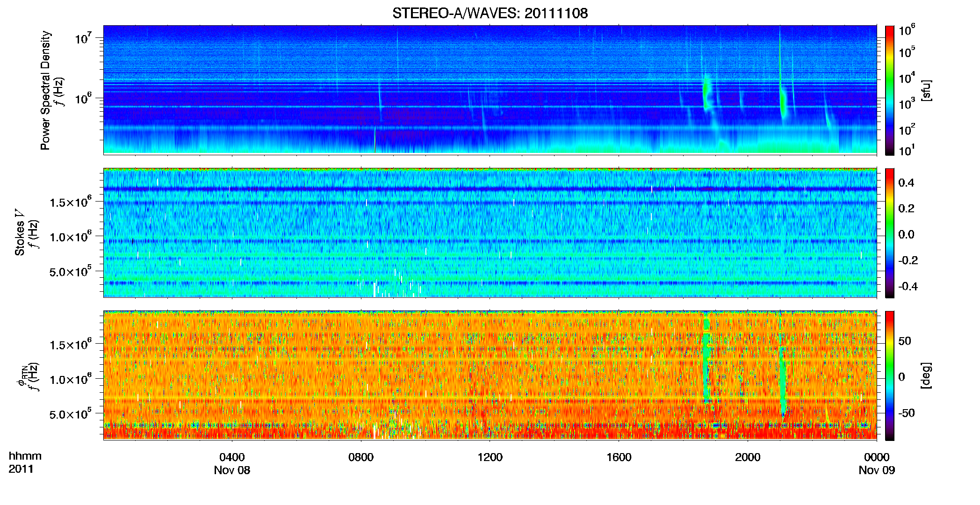The width and height of the screenshot is (980, 505).
Task: Click the Stokes V spectrogram panel
Action: (x=490, y=232)
